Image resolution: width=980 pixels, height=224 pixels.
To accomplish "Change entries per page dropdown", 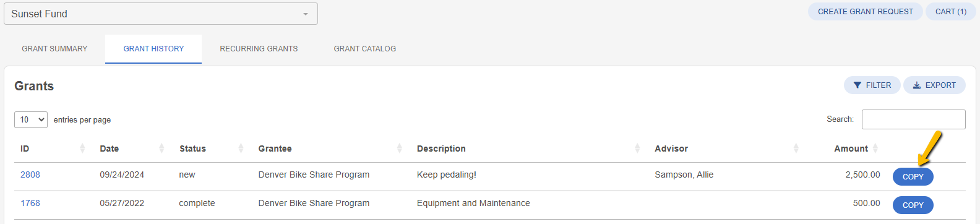I will tap(31, 119).
